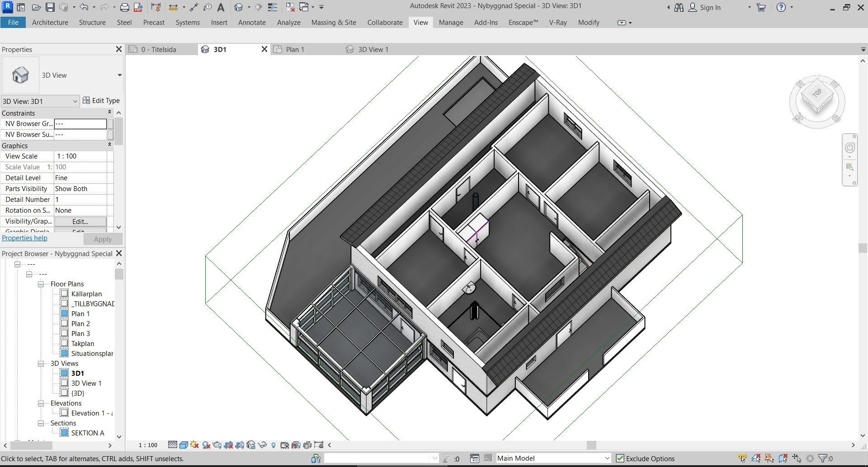
Task: Select the Tag by Category icon
Action: pyautogui.click(x=208, y=7)
